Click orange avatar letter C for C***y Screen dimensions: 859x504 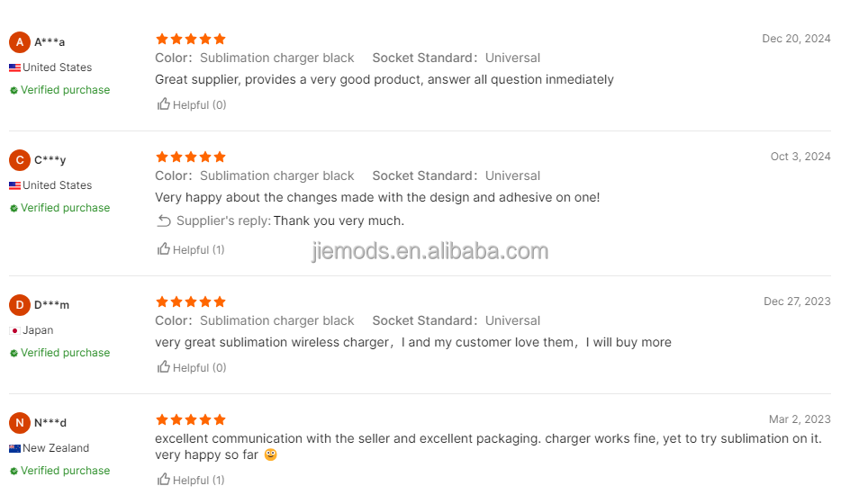point(20,160)
